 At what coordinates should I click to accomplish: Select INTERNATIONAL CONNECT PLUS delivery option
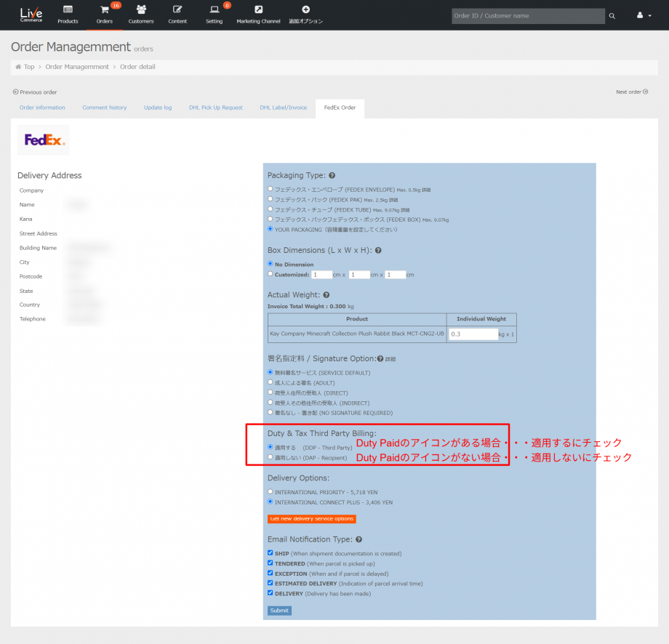(x=270, y=502)
